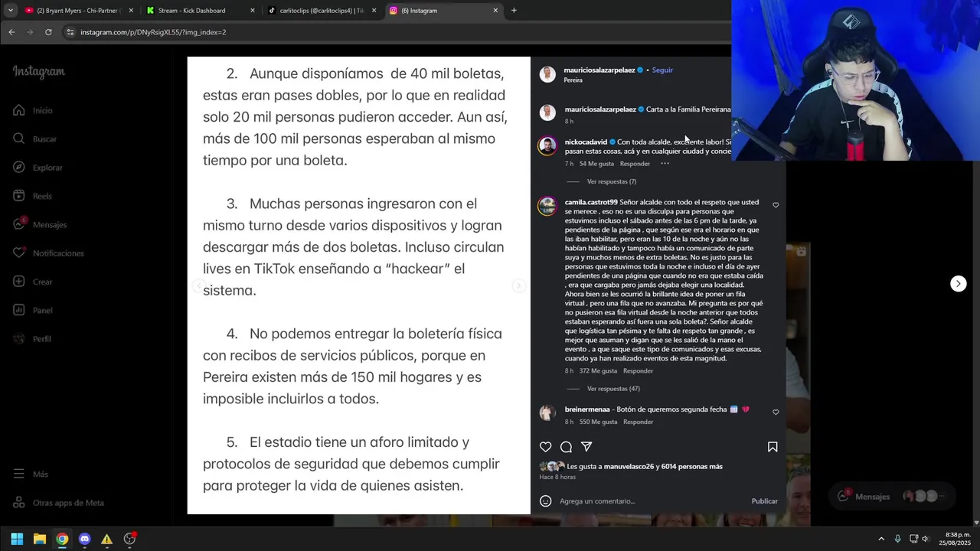Like camila.castrot99's comment heart
The image size is (980, 551).
click(776, 205)
